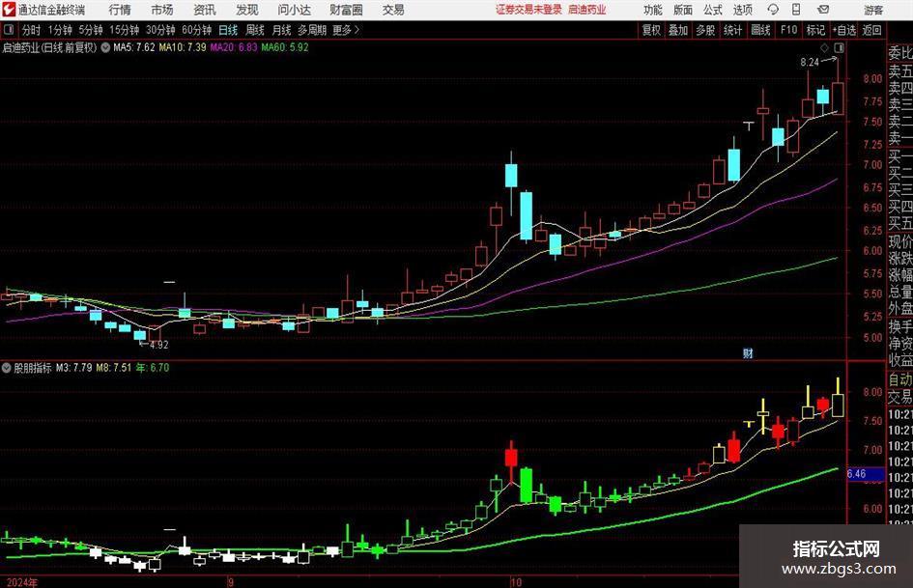Click the 10 month label on the time axis

pyautogui.click(x=515, y=582)
